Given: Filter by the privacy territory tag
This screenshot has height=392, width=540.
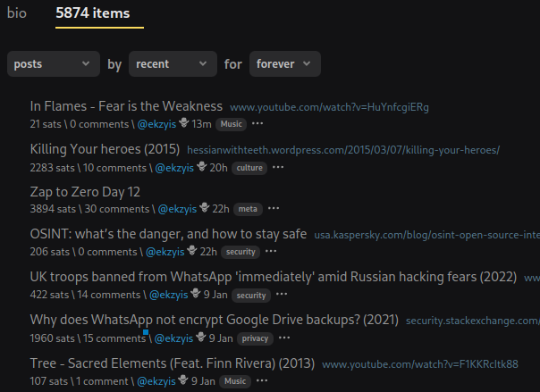Looking at the screenshot, I should 255,338.
